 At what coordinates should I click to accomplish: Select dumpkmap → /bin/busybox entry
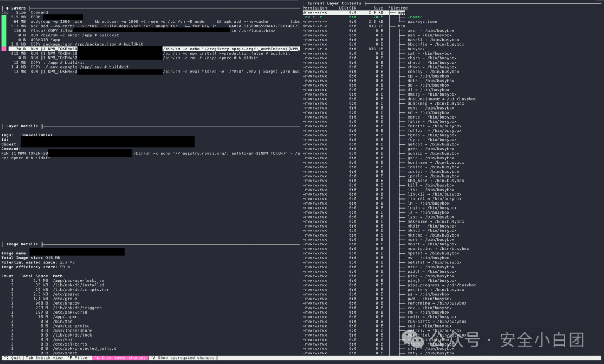coord(436,103)
